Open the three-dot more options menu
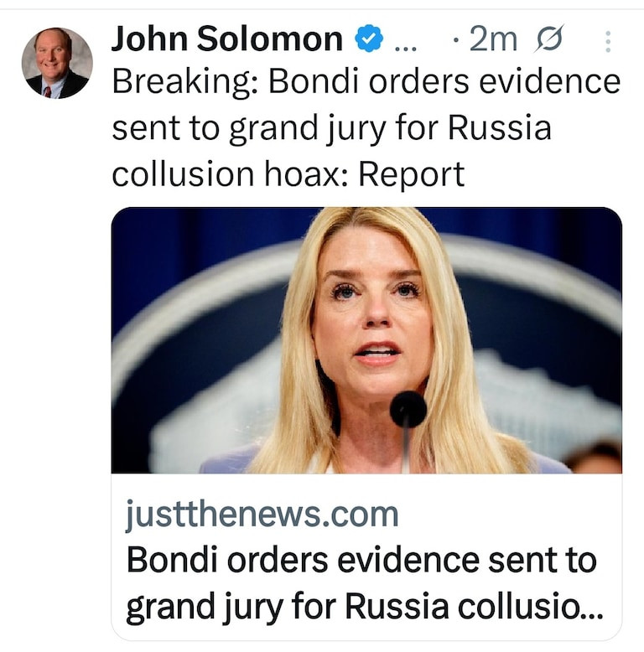This screenshot has width=644, height=652. click(x=608, y=41)
